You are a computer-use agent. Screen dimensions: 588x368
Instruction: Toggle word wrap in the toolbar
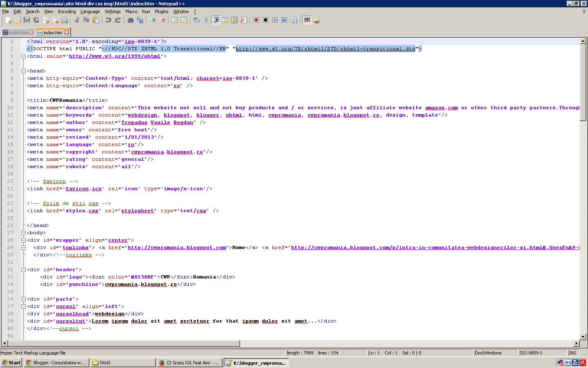[197, 20]
